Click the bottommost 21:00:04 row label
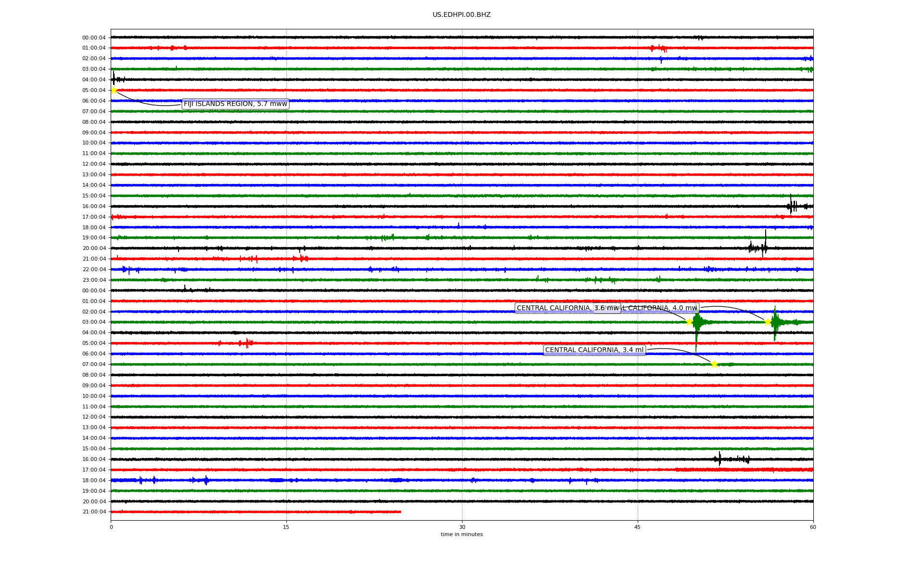 click(x=94, y=512)
